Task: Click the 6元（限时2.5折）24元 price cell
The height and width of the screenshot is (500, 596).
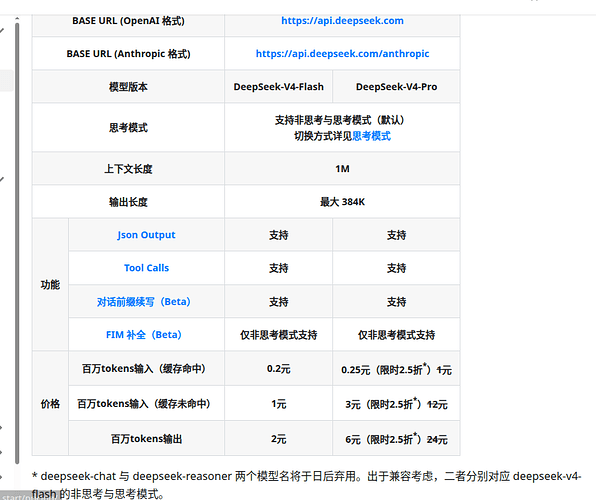Action: [396, 439]
